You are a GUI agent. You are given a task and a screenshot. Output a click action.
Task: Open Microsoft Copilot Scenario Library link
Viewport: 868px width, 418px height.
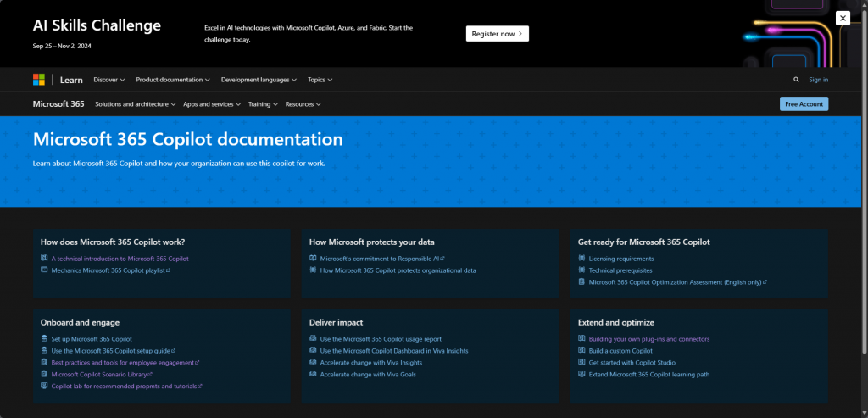[102, 374]
